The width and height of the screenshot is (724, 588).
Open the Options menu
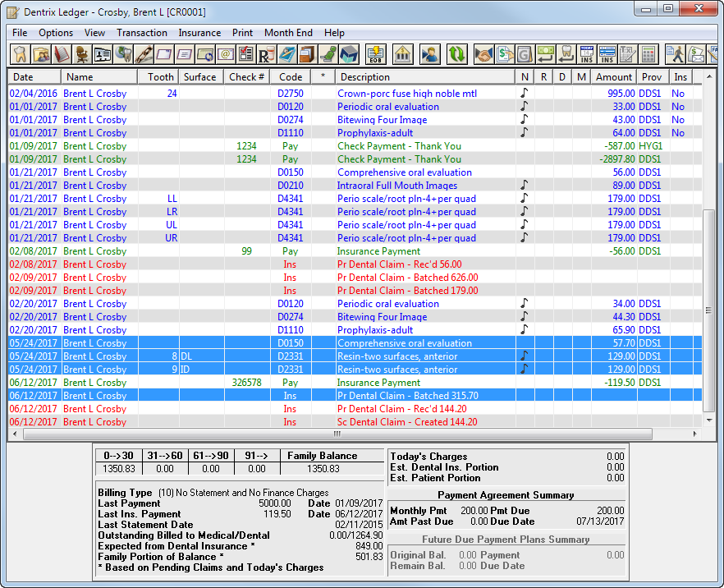(56, 33)
